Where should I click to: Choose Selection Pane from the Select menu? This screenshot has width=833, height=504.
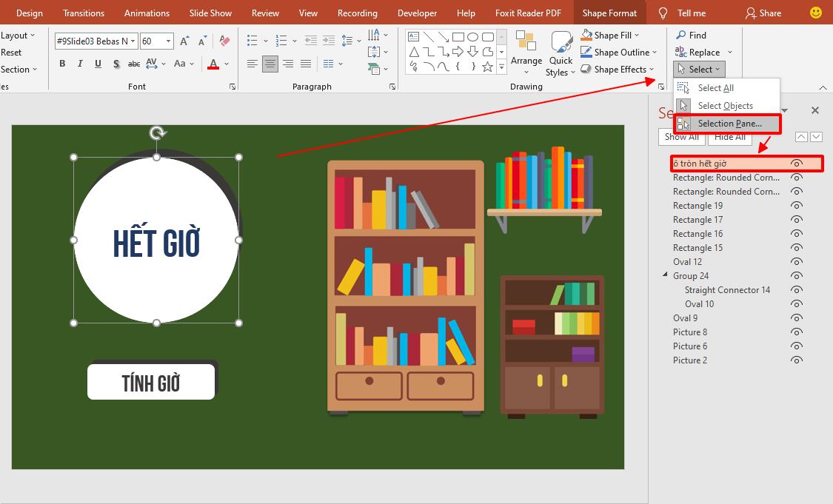click(729, 124)
